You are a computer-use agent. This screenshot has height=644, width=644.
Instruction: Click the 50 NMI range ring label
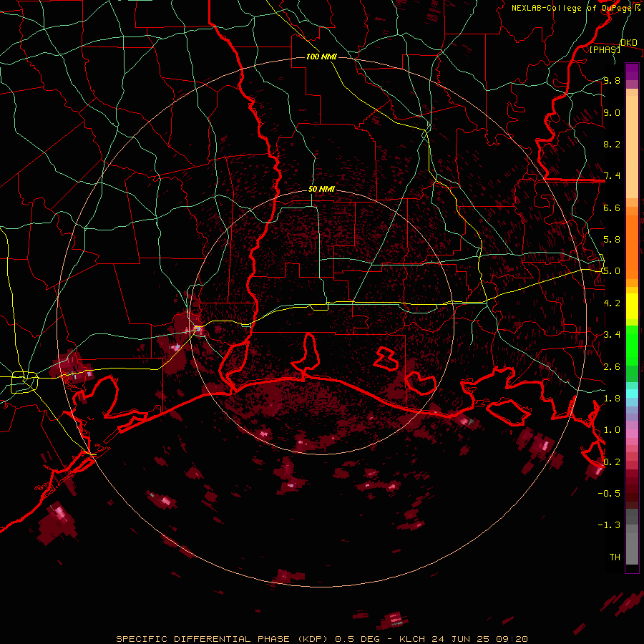pos(321,189)
